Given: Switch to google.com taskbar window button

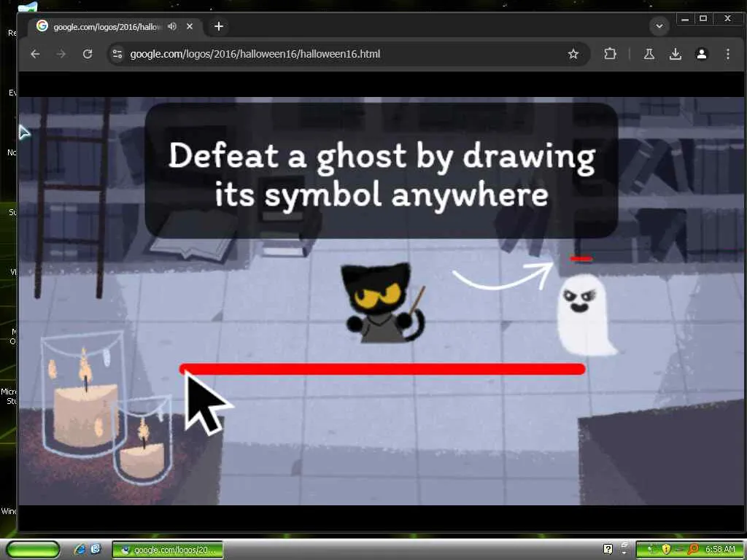Looking at the screenshot, I should tap(168, 550).
